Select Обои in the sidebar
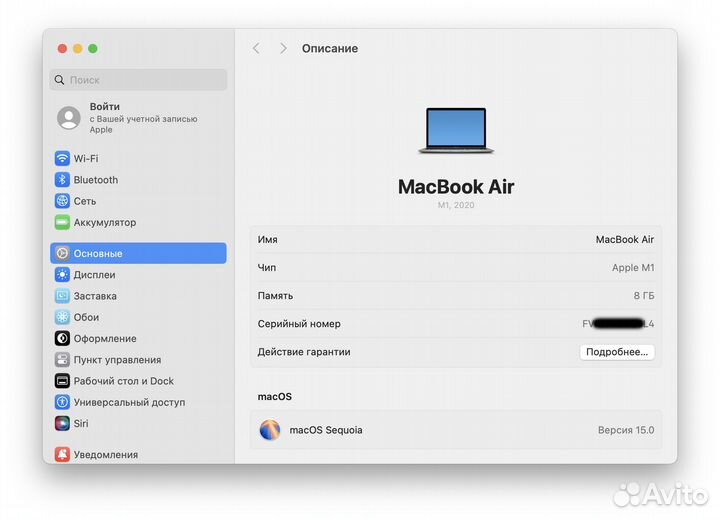 coord(138,317)
